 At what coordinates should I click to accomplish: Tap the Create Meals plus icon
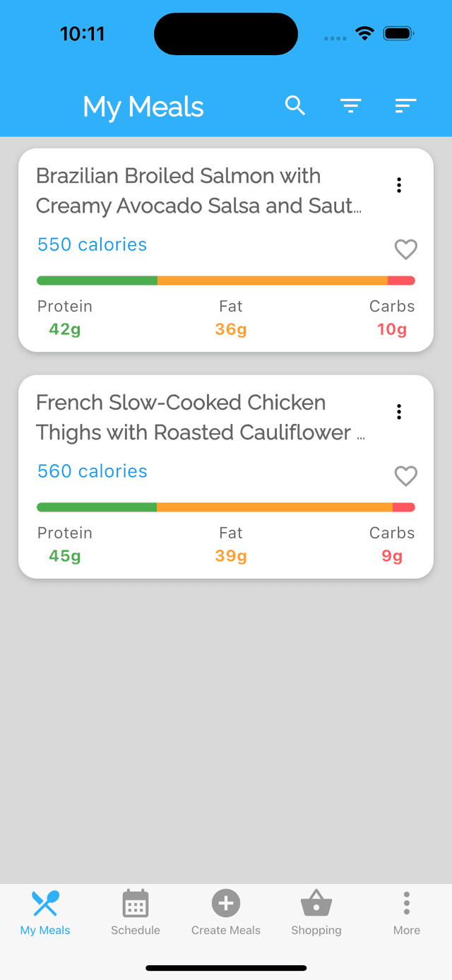[x=226, y=904]
